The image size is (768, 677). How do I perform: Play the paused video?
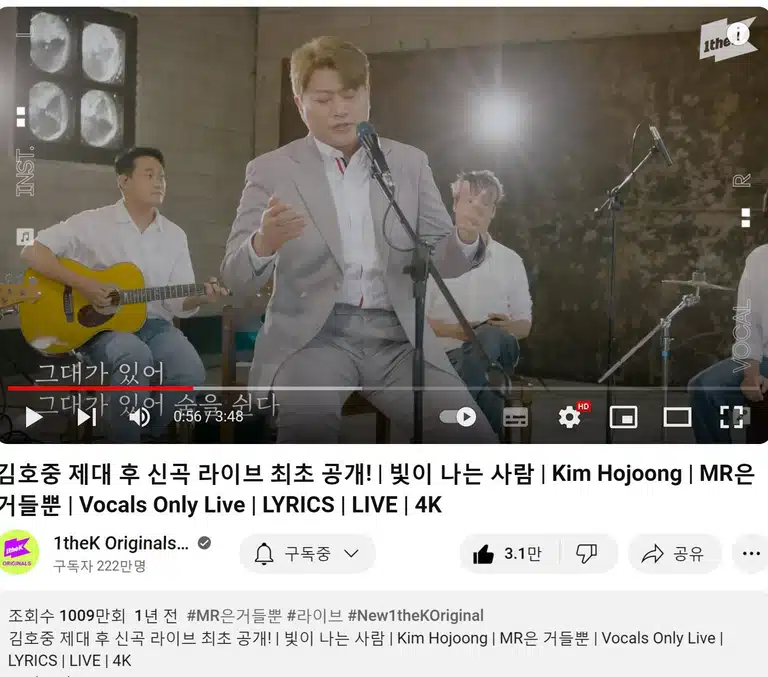(34, 417)
